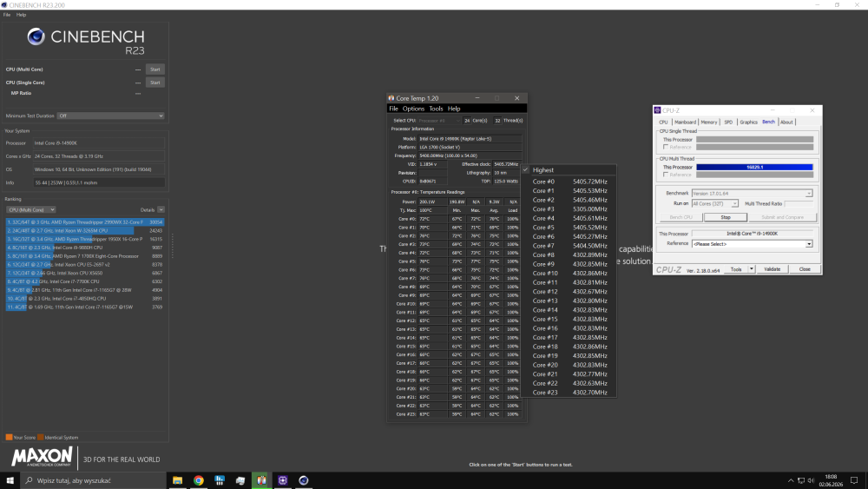Open the CPU-Z Reference Please Select dropdown
This screenshot has height=489, width=868.
click(x=753, y=244)
